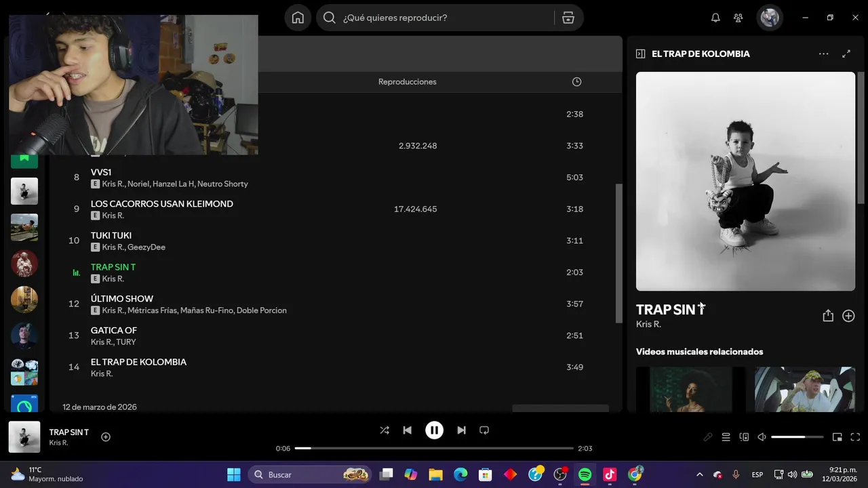The width and height of the screenshot is (868, 488).
Task: Open the miniplayer
Action: (837, 437)
